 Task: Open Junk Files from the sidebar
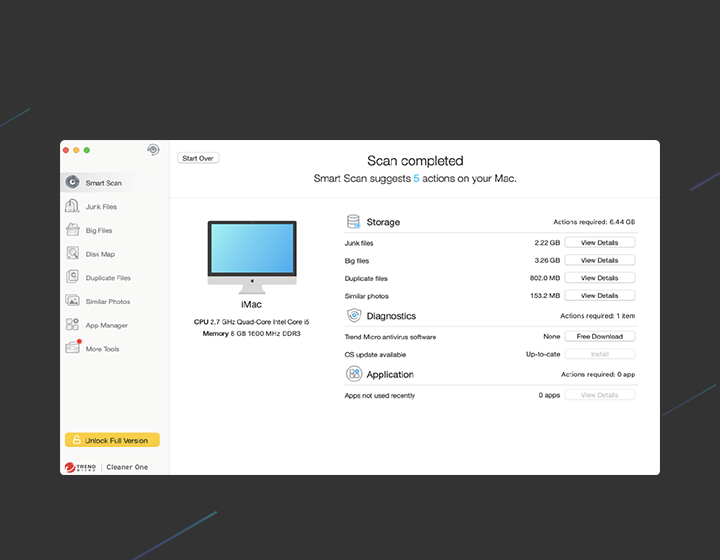[72, 207]
